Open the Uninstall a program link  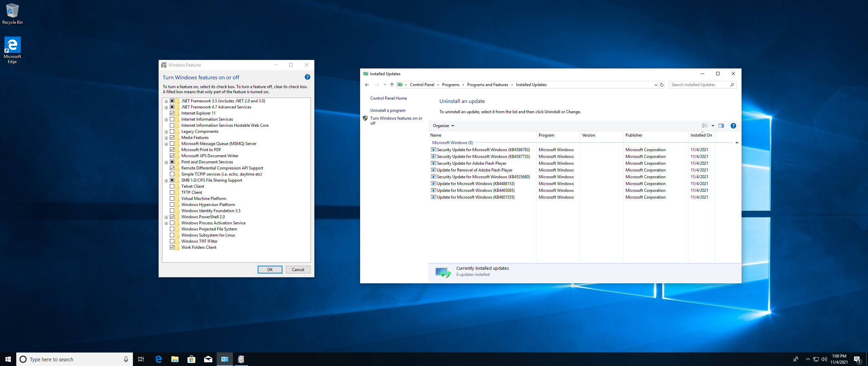(x=388, y=110)
